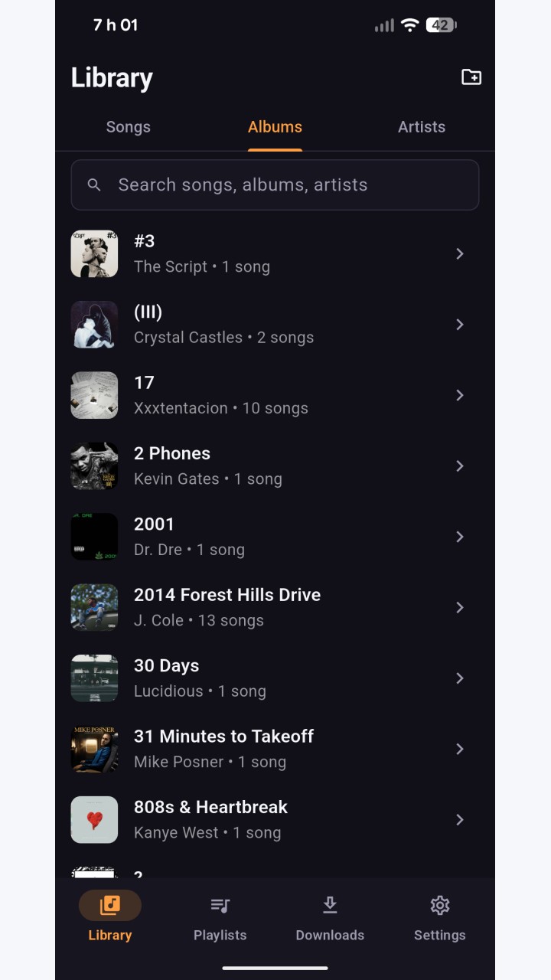Open chevron for 31 Minutes to Takeoff
Image resolution: width=551 pixels, height=980 pixels.
[x=460, y=749]
